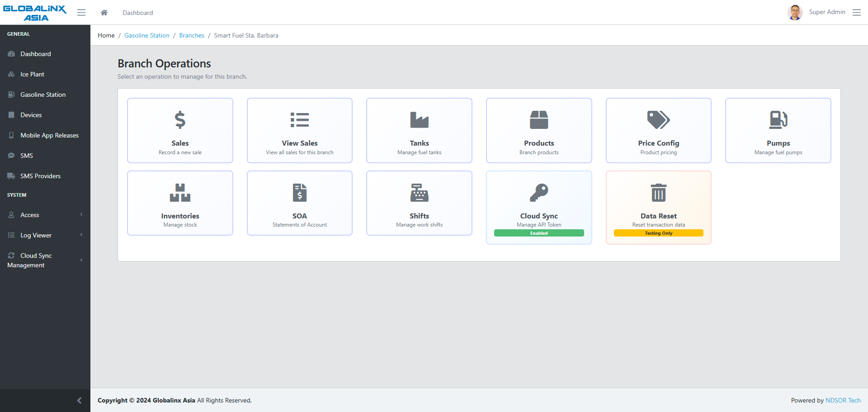The image size is (868, 412).
Task: Expand the Access menu chevron
Action: coord(81,214)
